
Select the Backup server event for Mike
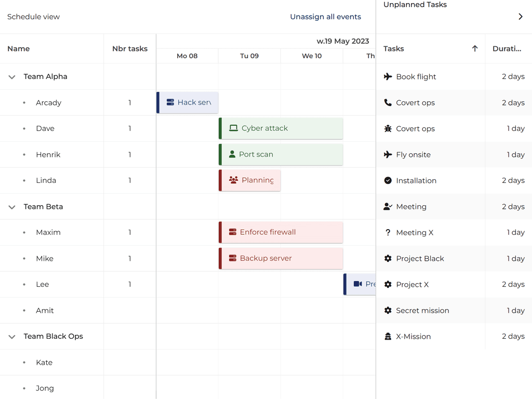click(281, 258)
